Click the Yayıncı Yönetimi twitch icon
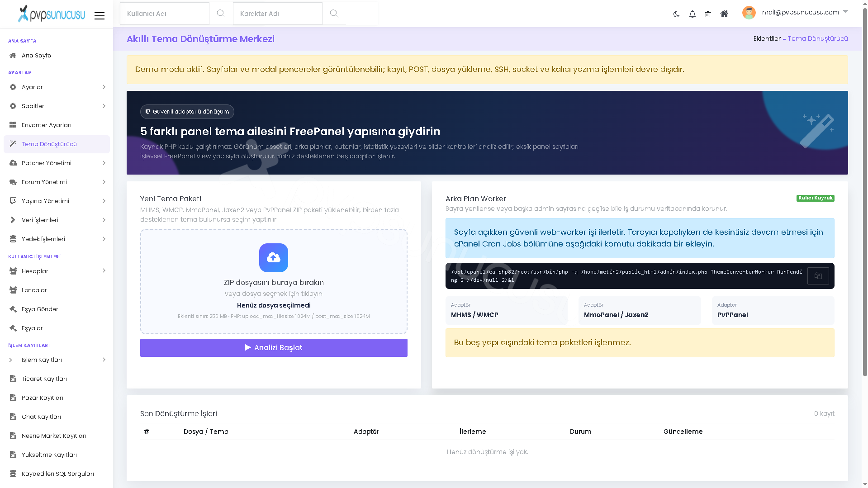868x488 pixels. coord(13,201)
